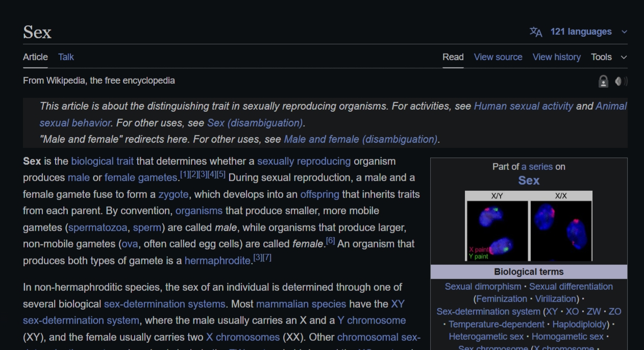Open View history tab
This screenshot has height=350, width=644.
[x=556, y=57]
